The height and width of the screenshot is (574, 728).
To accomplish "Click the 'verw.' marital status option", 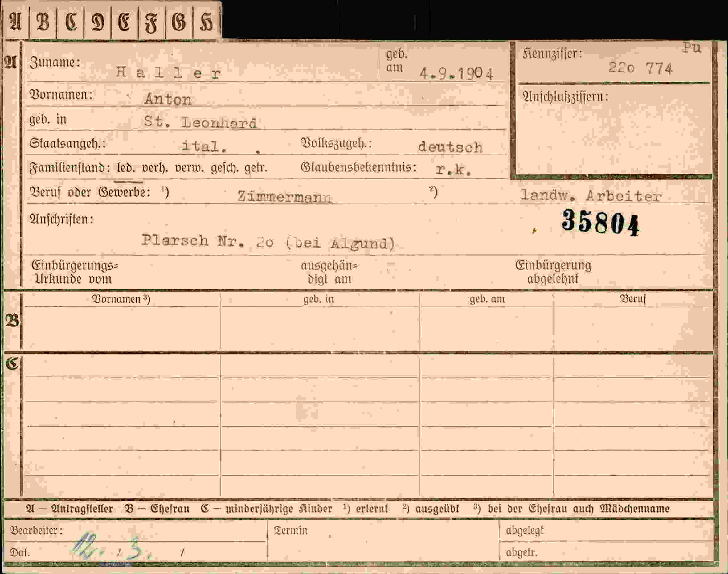I will tap(190, 167).
